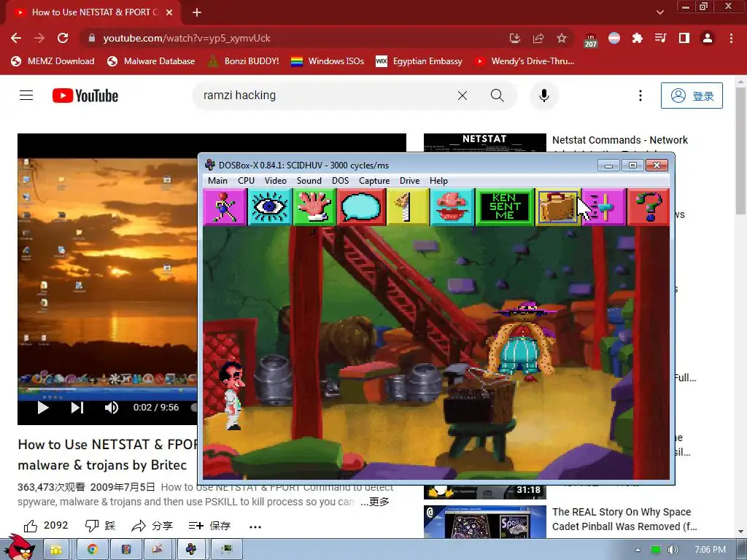Click the ramzi hacking search field
Image resolution: width=747 pixels, height=560 pixels.
coord(324,96)
